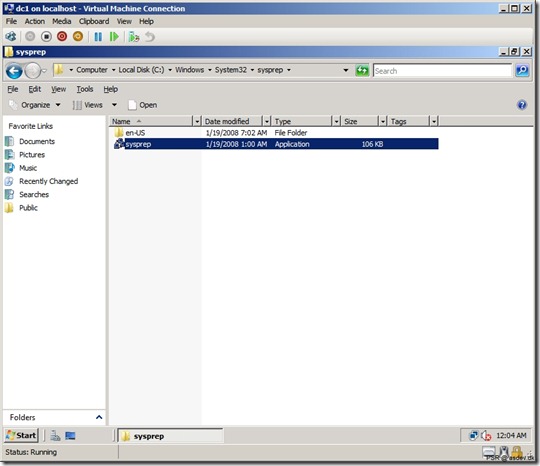Click the Open toolbar button
The width and height of the screenshot is (540, 466).
[x=143, y=105]
